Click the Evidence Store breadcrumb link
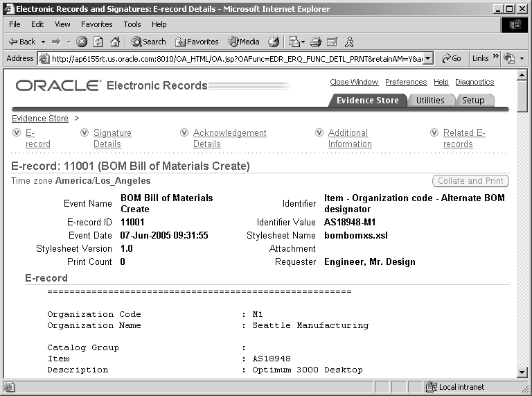The image size is (532, 396). (x=40, y=118)
